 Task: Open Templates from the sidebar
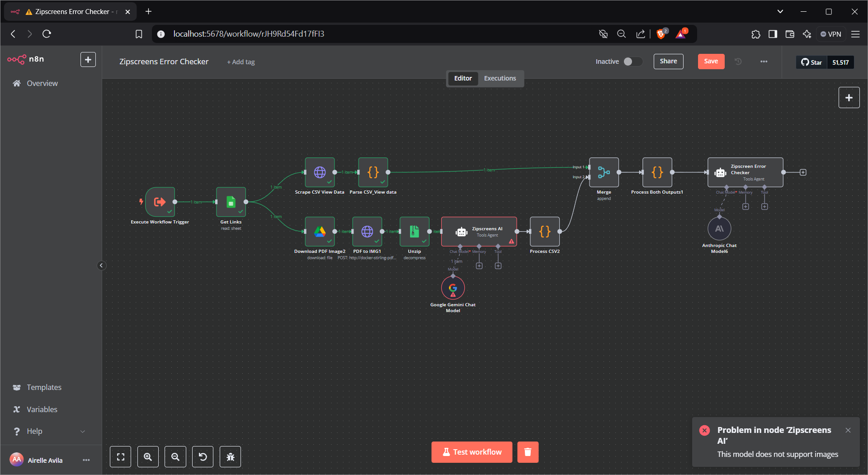44,387
